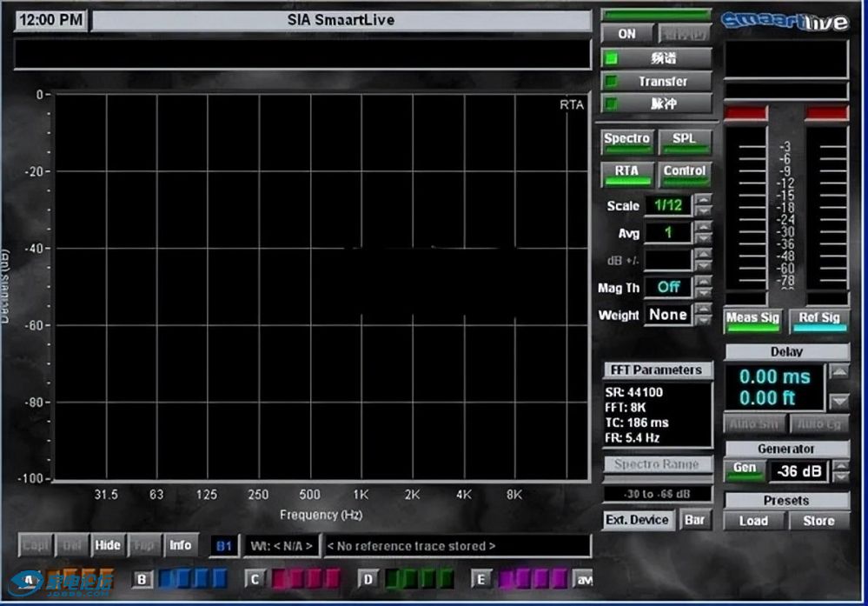Enable the Ref Sig input
The image size is (868, 606).
pyautogui.click(x=819, y=321)
